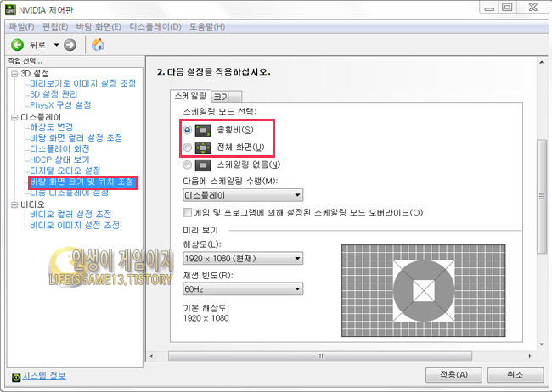Viewport: 552px width, 392px height.
Task: Click the 취소 cancel button
Action: click(x=515, y=375)
